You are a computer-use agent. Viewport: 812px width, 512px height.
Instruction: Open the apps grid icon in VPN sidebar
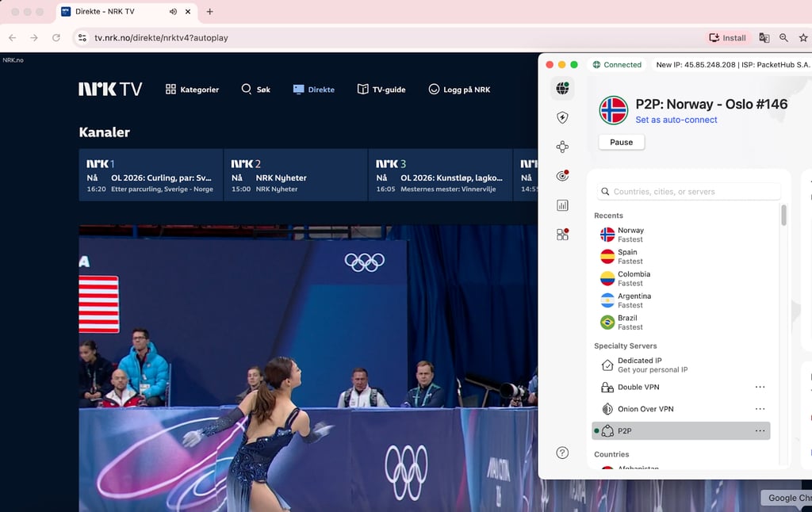tap(562, 235)
